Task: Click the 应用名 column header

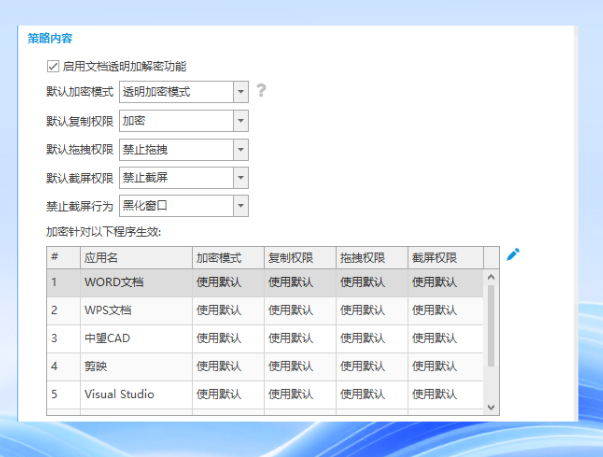Action: click(x=137, y=258)
